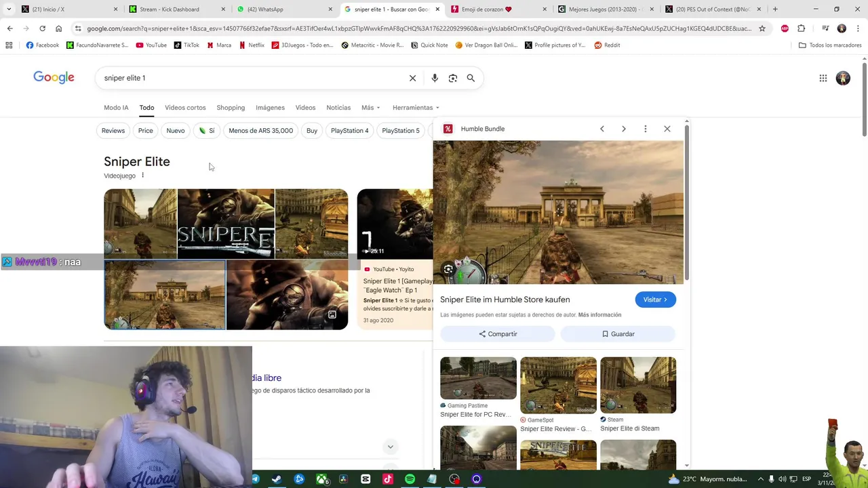Click the Guardar button

point(618,334)
